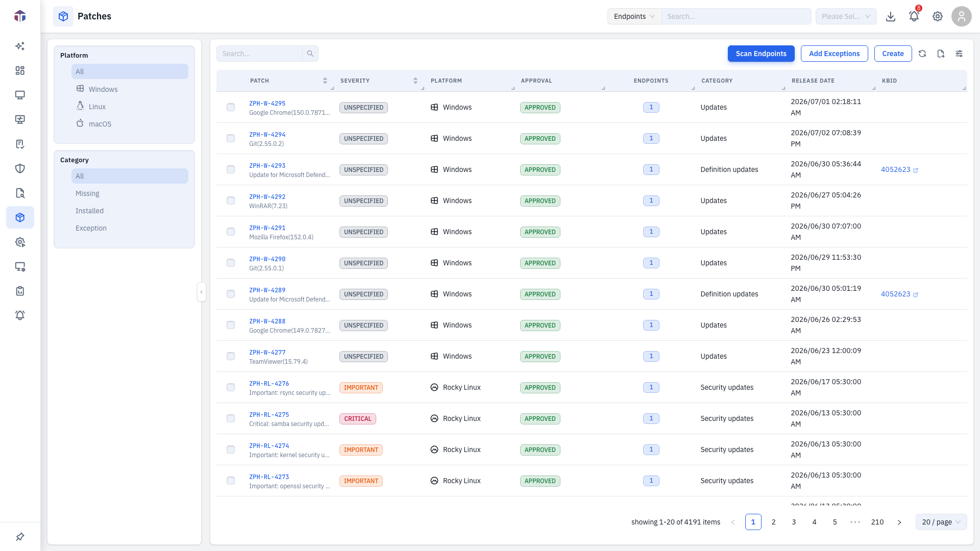
Task: Select All under Category filter
Action: point(130,176)
